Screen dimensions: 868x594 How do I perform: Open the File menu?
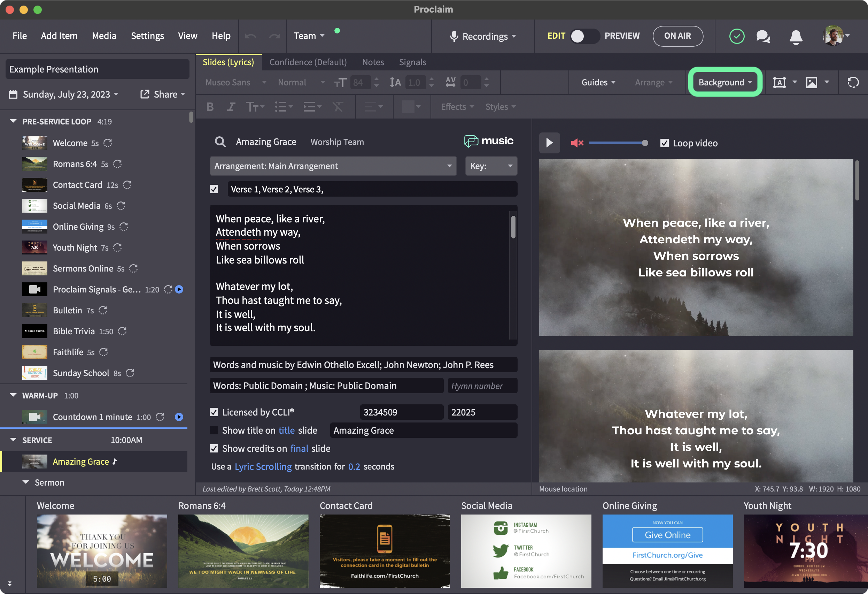20,36
